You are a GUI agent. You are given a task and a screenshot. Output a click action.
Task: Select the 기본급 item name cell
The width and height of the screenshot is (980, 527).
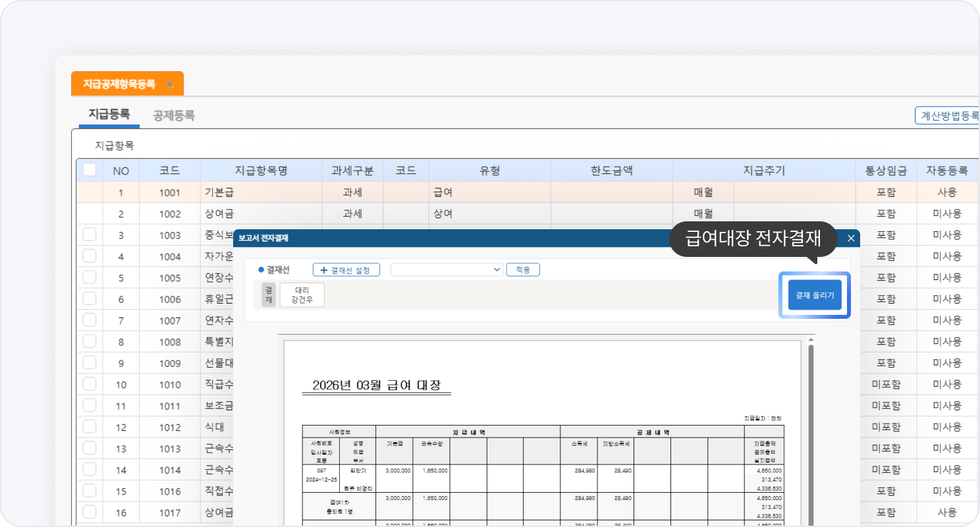pos(261,193)
